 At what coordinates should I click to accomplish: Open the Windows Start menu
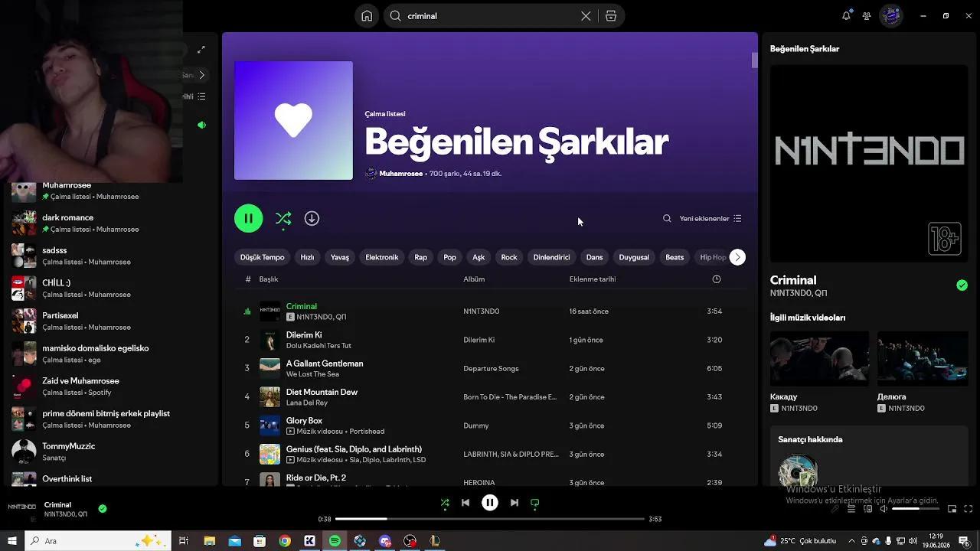coord(11,541)
